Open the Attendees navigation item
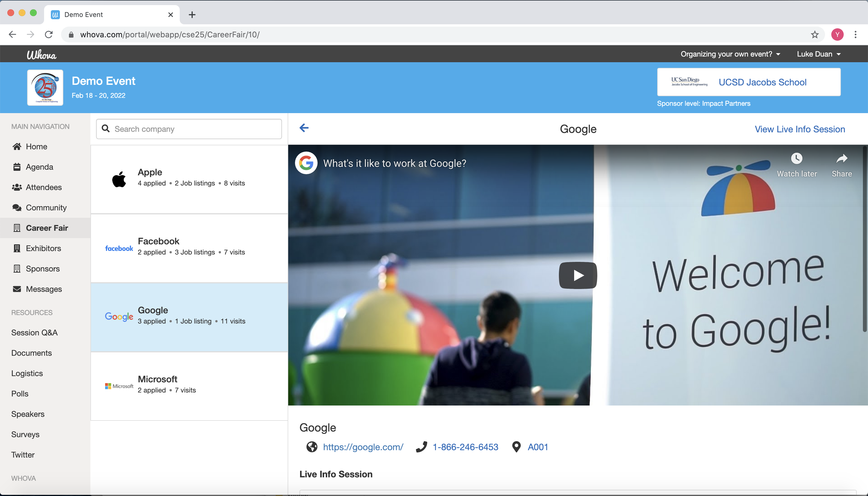 (44, 187)
